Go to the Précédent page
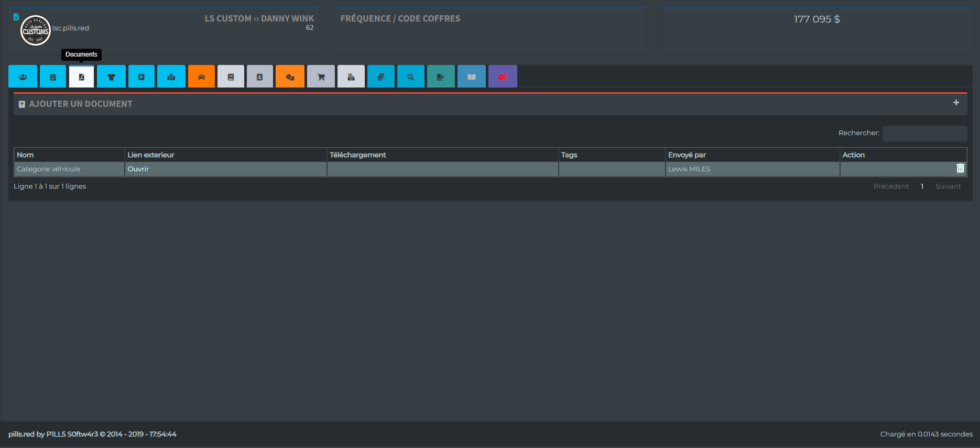Screen dimensions: 980x448 click(891, 186)
